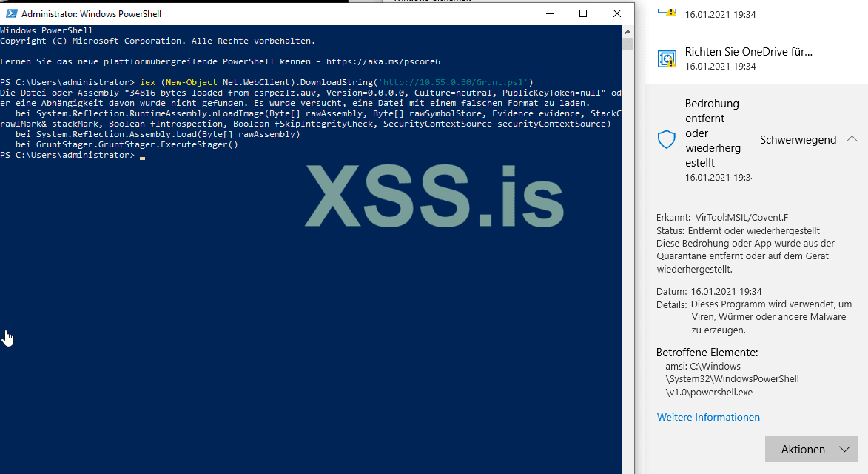Click the Status: Entfernt oder wiederhergestellt line

(x=738, y=231)
